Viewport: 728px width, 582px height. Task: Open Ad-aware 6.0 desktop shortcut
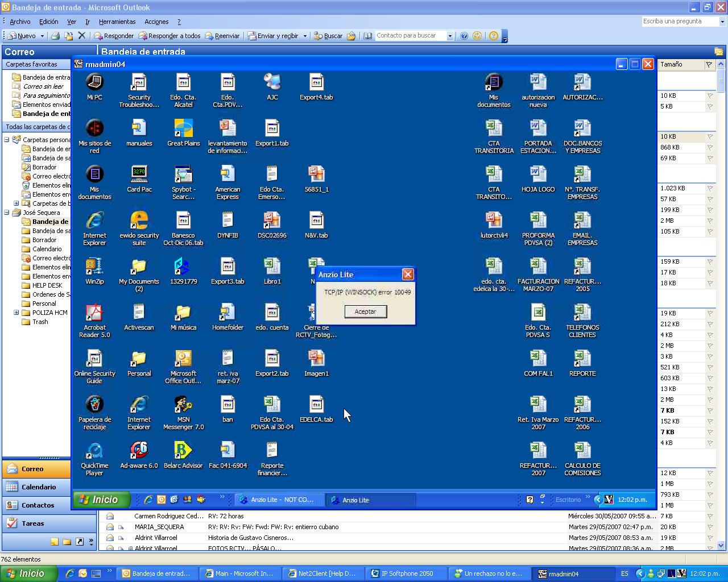pos(139,455)
